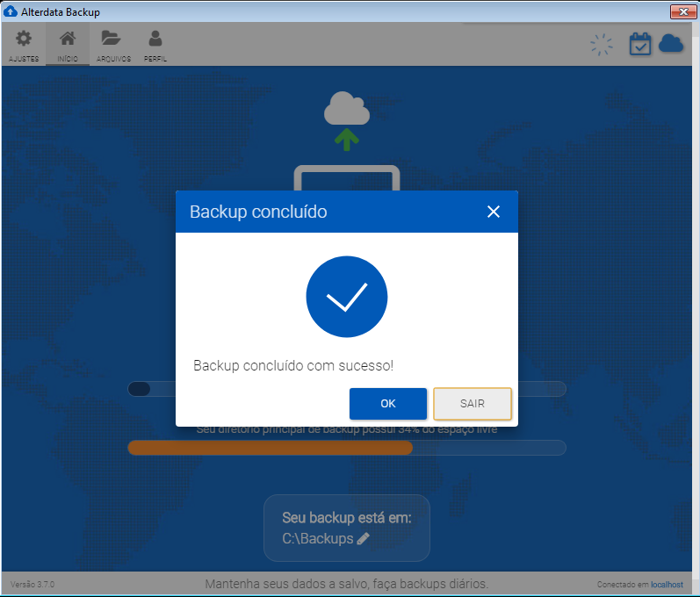Close the Backup concluído dialog with X
This screenshot has height=597, width=700.
pyautogui.click(x=494, y=212)
